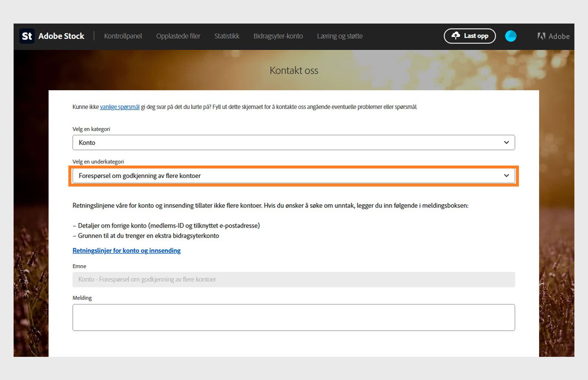Open Retningslinjer for konto og innsending link
The height and width of the screenshot is (380, 588).
[x=126, y=251]
